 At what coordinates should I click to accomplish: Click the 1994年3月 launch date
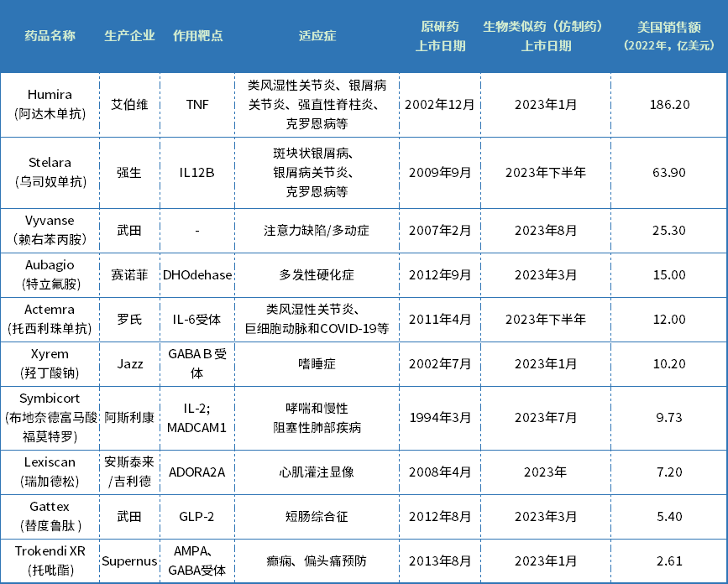(440, 418)
